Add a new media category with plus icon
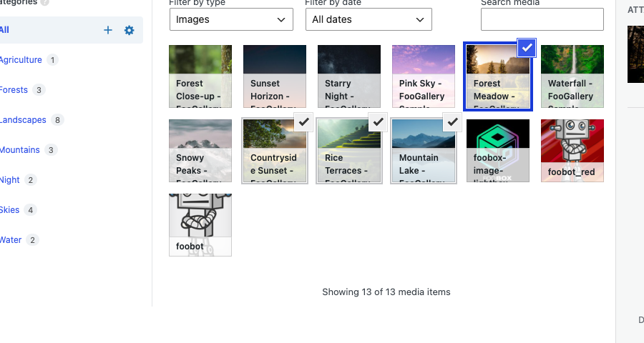The height and width of the screenshot is (343, 644). click(x=108, y=30)
